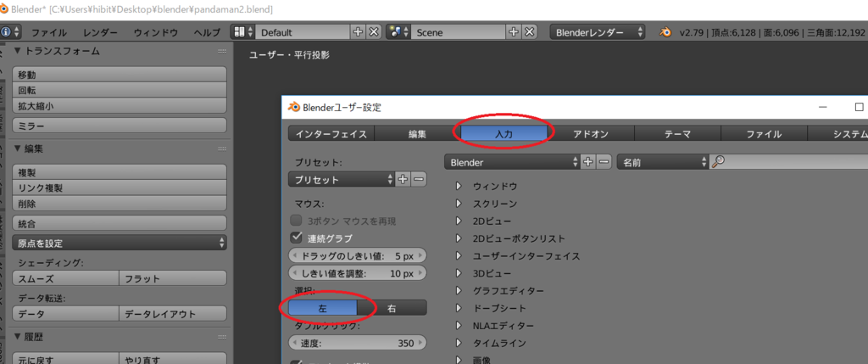Open the Blender keymap configuration dropdown
This screenshot has height=364, width=868.
click(512, 162)
